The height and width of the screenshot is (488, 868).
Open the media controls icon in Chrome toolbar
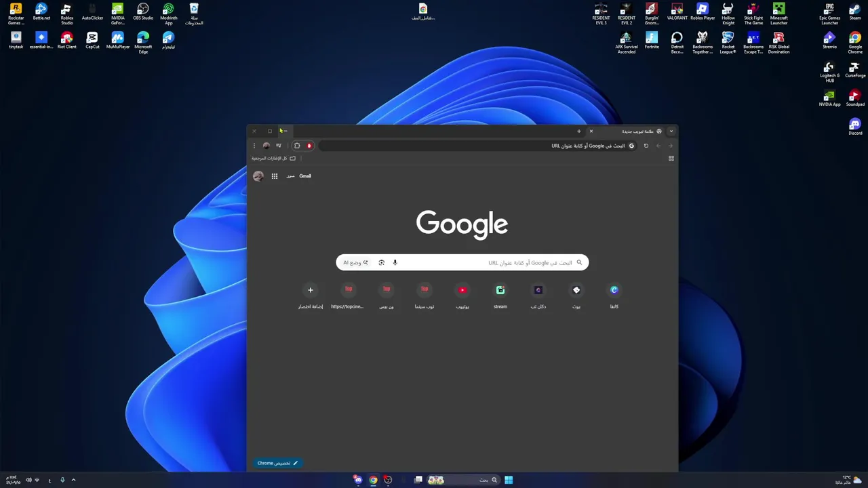(278, 146)
